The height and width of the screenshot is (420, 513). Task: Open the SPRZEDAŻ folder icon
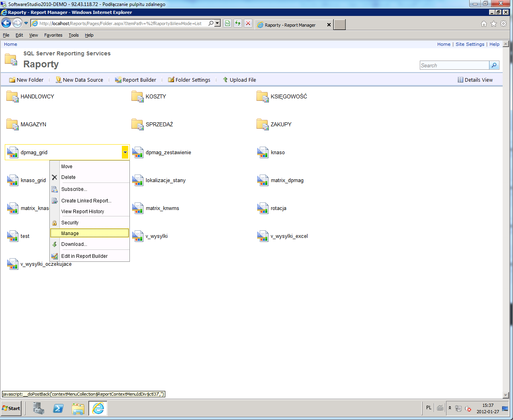click(x=137, y=125)
